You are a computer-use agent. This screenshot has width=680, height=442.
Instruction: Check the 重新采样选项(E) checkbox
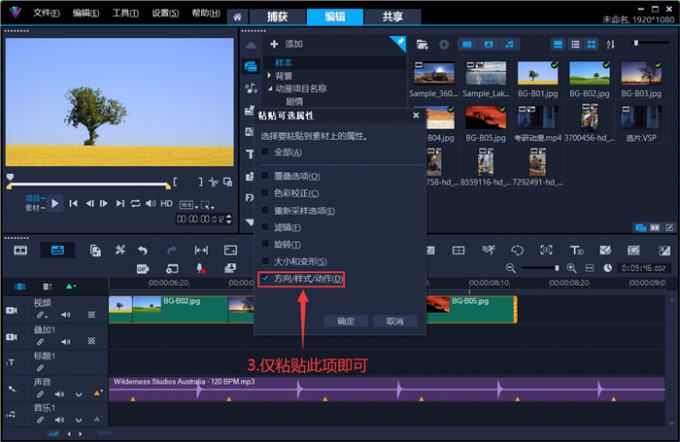(265, 210)
